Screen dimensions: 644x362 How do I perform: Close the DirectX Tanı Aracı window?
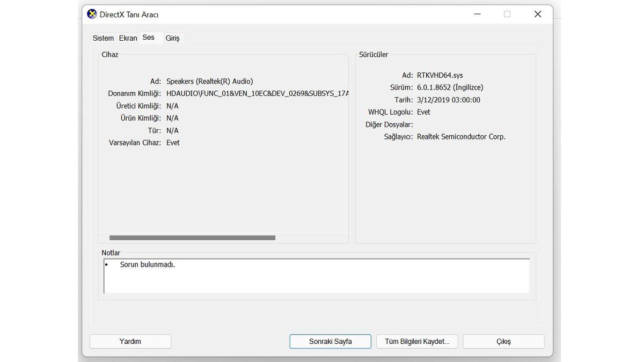pyautogui.click(x=537, y=14)
